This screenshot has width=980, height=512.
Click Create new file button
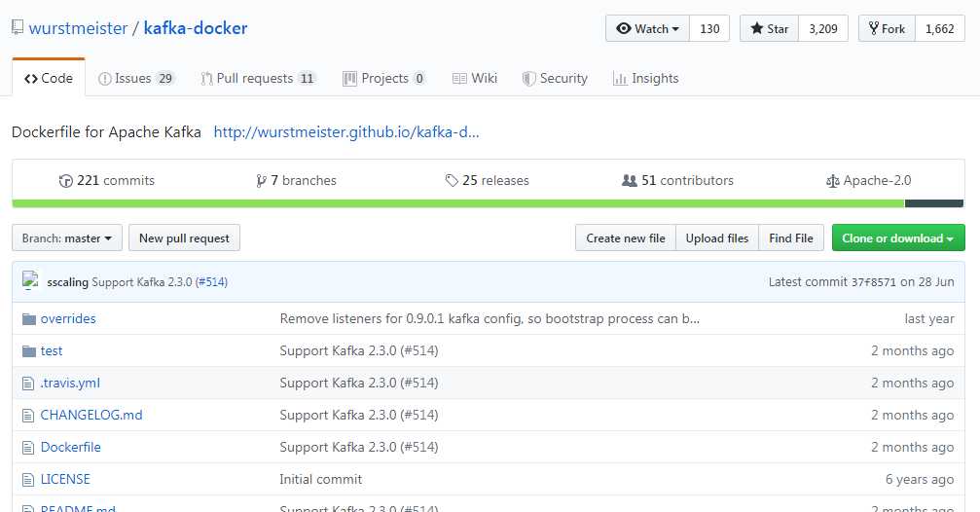pyautogui.click(x=626, y=238)
